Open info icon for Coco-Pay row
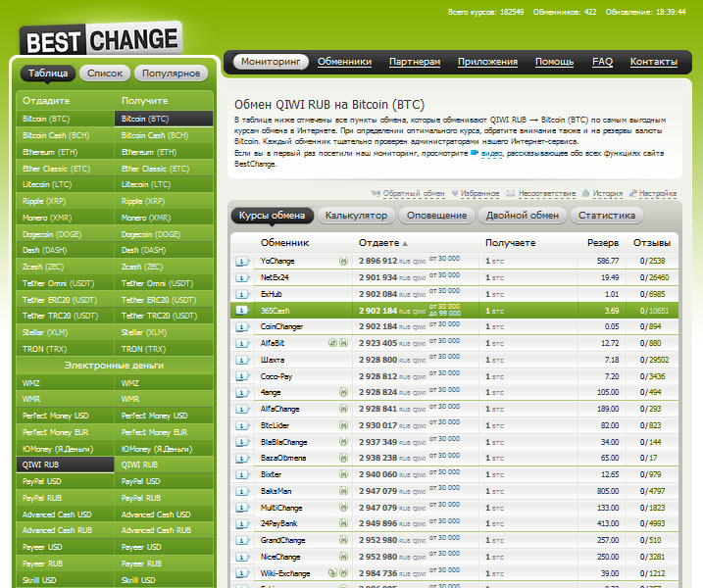Screen dimensions: 703x588 click(x=242, y=376)
